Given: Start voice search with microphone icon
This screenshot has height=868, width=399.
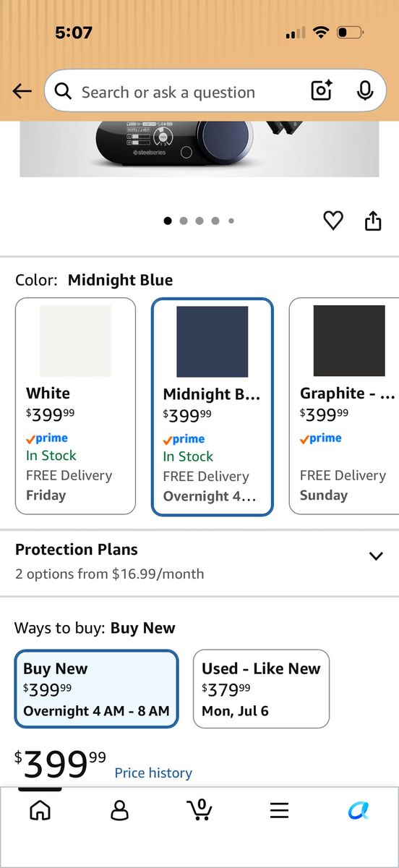Looking at the screenshot, I should coord(365,91).
